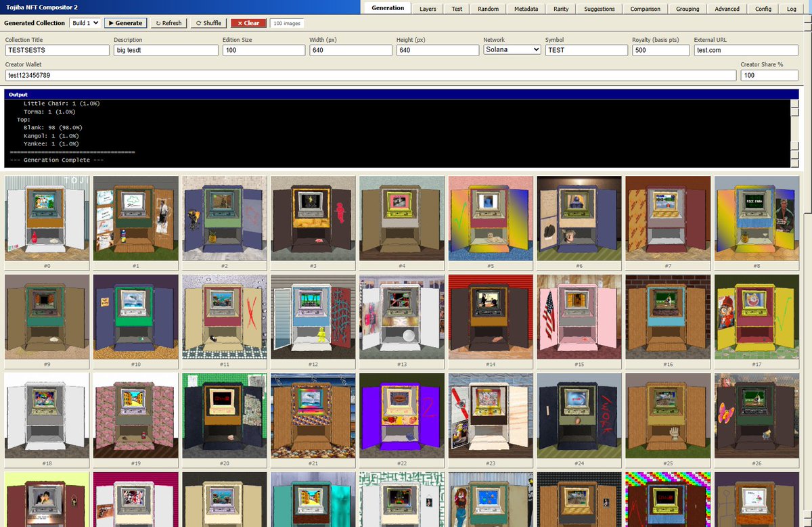Click the Royalty basis points field

660,50
